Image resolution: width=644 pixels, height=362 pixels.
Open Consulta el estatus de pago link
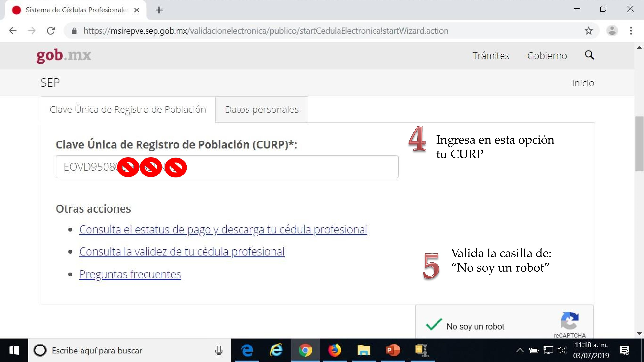click(x=223, y=229)
